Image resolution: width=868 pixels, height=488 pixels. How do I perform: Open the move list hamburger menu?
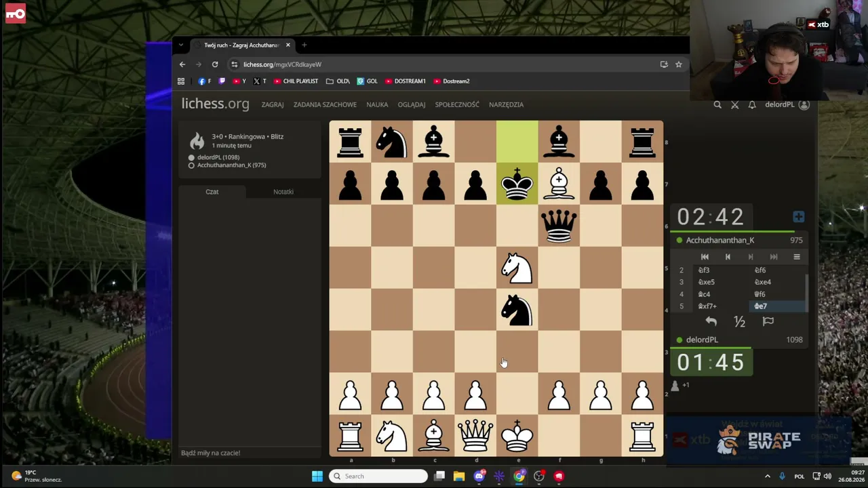(797, 257)
